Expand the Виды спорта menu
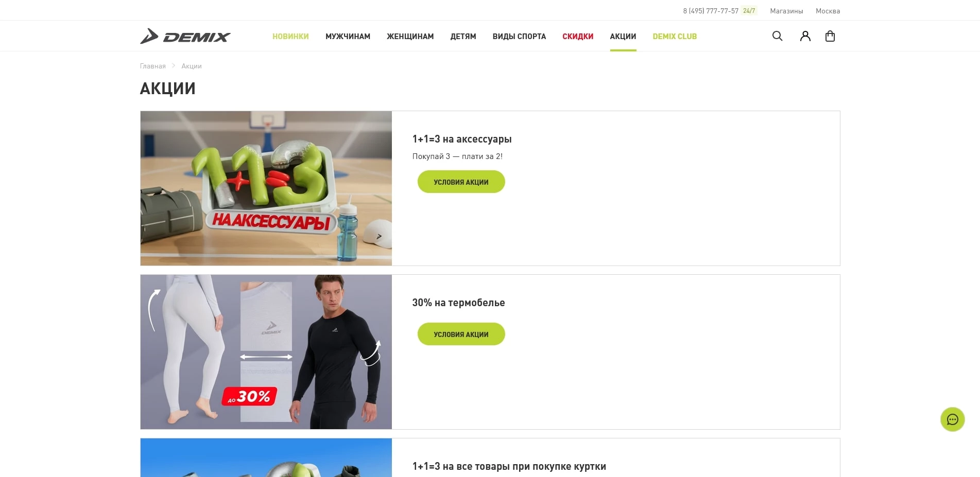Screen dimensions: 980x477 [519, 37]
